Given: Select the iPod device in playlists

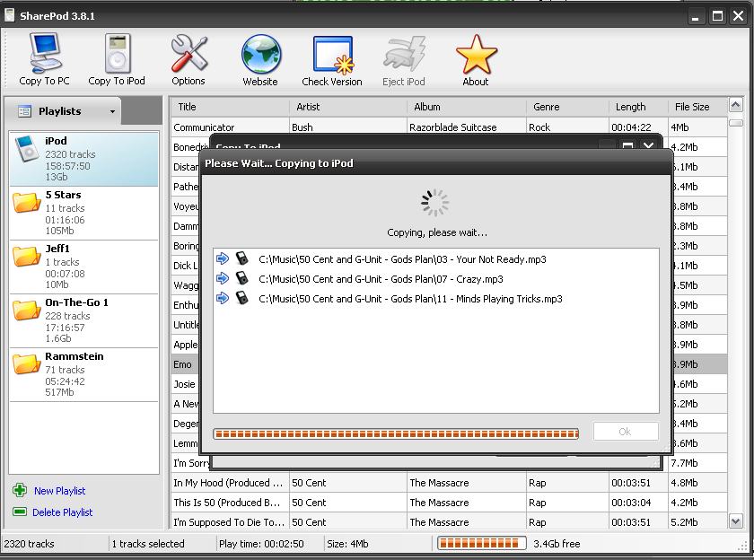Looking at the screenshot, I should [x=83, y=159].
